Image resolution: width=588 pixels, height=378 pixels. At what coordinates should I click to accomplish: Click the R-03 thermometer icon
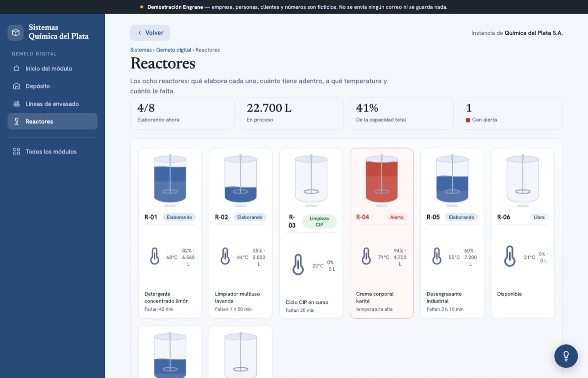298,264
